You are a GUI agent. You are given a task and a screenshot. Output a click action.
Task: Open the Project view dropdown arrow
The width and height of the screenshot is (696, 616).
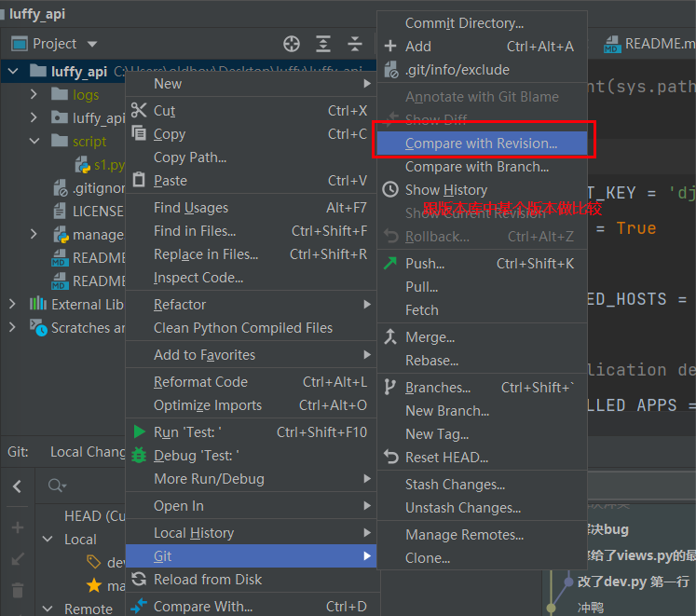coord(92,44)
